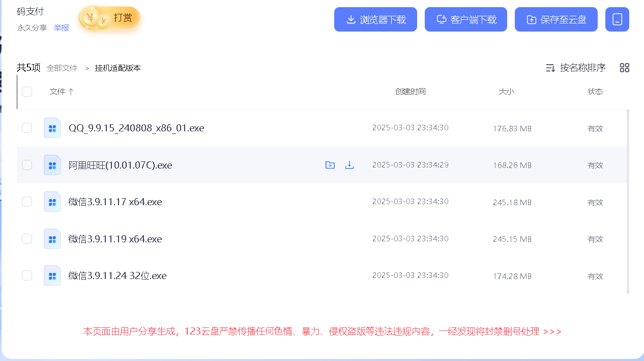Click the 永久分享 label
Viewport: 644px width, 361px height.
pyautogui.click(x=32, y=27)
